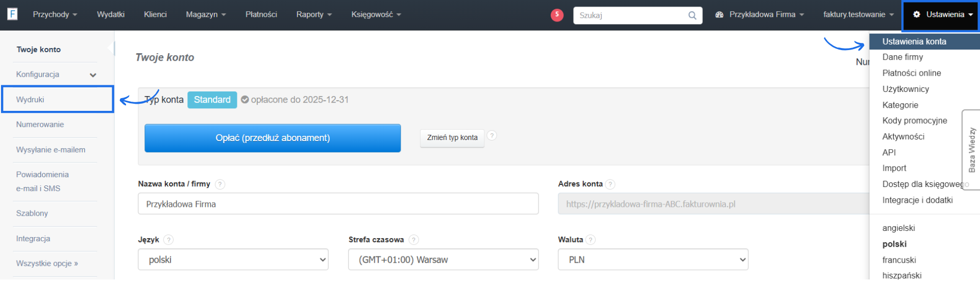Click the Nazwa konta / firmy field

click(338, 204)
